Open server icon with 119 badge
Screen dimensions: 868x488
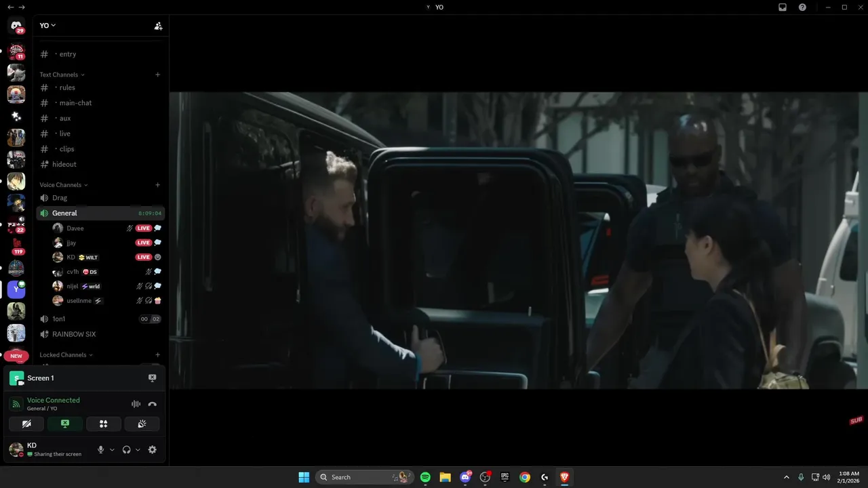[x=16, y=246]
